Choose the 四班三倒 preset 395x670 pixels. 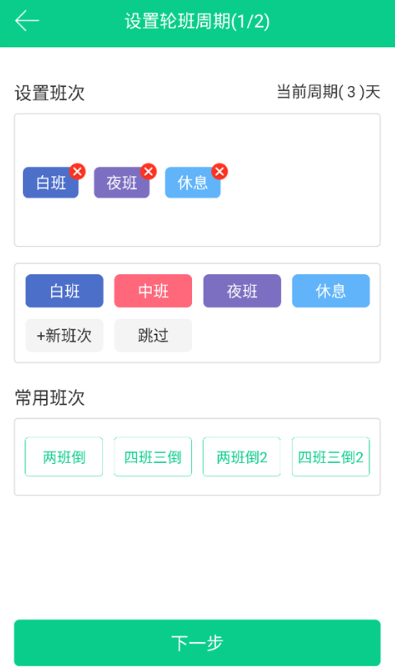[153, 457]
